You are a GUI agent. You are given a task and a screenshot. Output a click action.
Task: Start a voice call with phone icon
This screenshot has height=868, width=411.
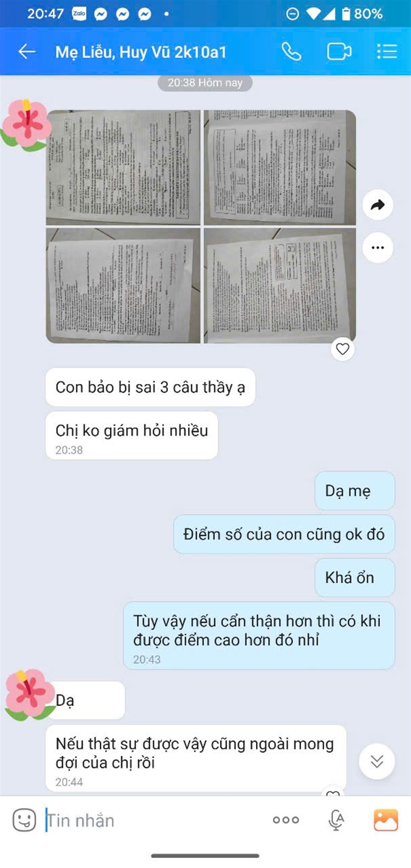[x=291, y=51]
